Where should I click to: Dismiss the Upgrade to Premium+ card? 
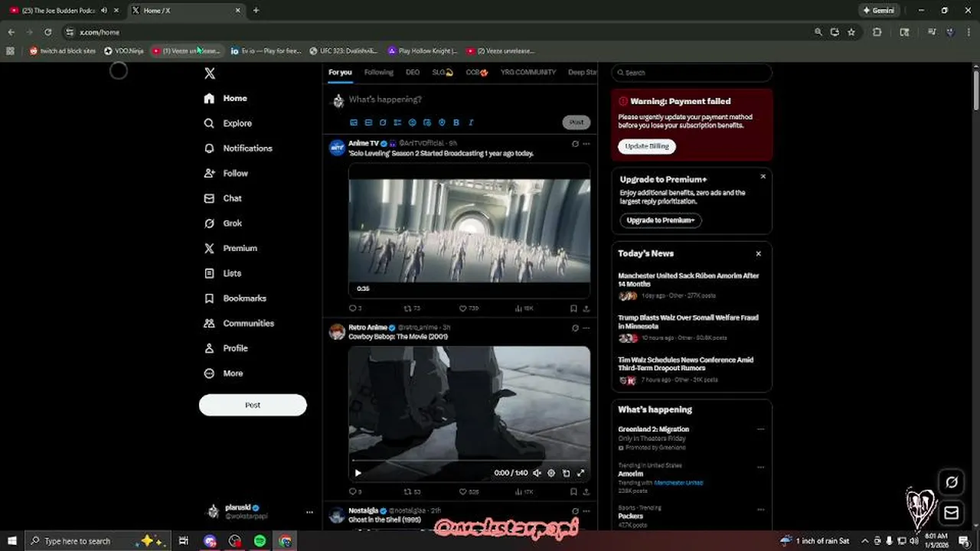(763, 177)
